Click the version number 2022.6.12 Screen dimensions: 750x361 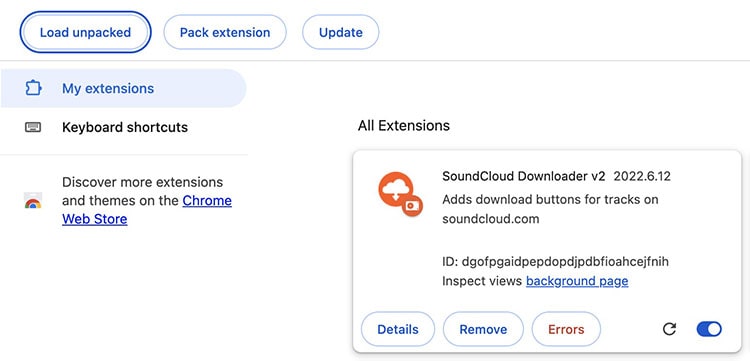pos(642,176)
